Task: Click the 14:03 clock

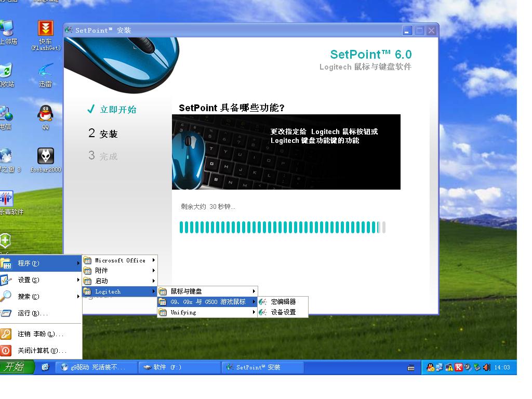Action: click(x=502, y=367)
